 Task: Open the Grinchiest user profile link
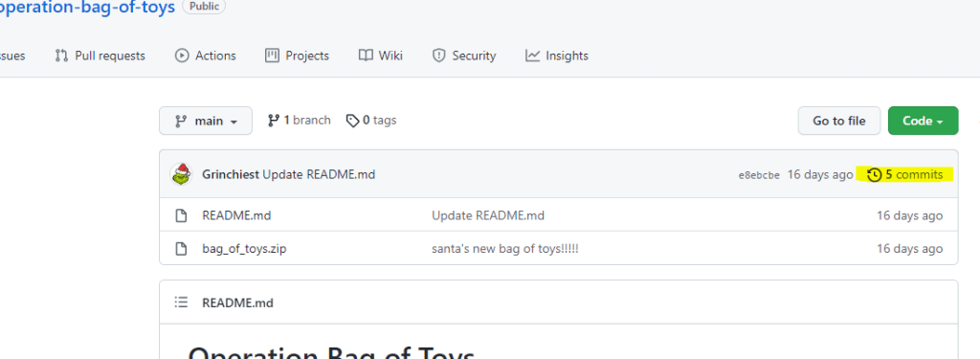click(231, 174)
